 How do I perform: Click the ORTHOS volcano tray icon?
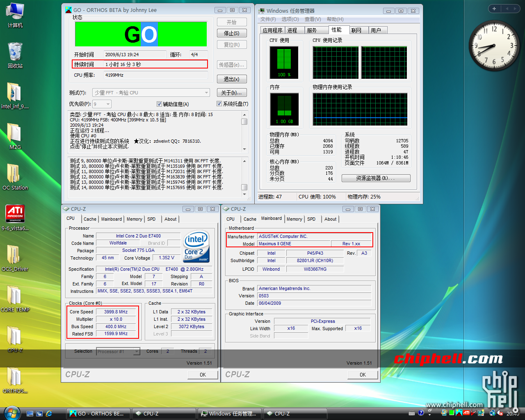click(x=459, y=413)
